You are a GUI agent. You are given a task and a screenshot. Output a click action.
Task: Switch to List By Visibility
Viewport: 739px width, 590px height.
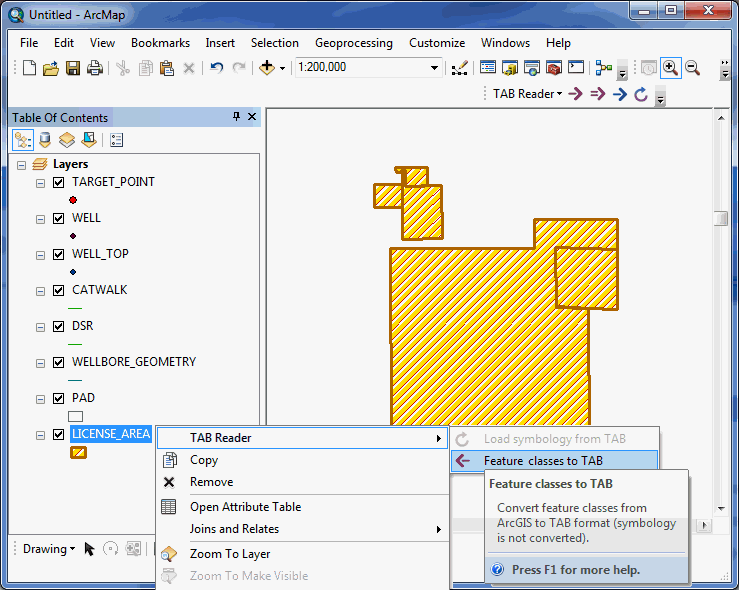coord(67,140)
